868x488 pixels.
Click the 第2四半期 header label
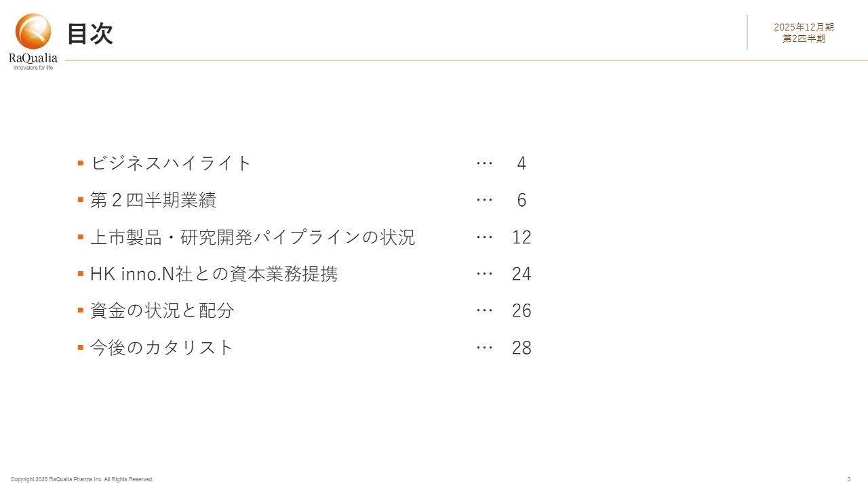pos(804,39)
